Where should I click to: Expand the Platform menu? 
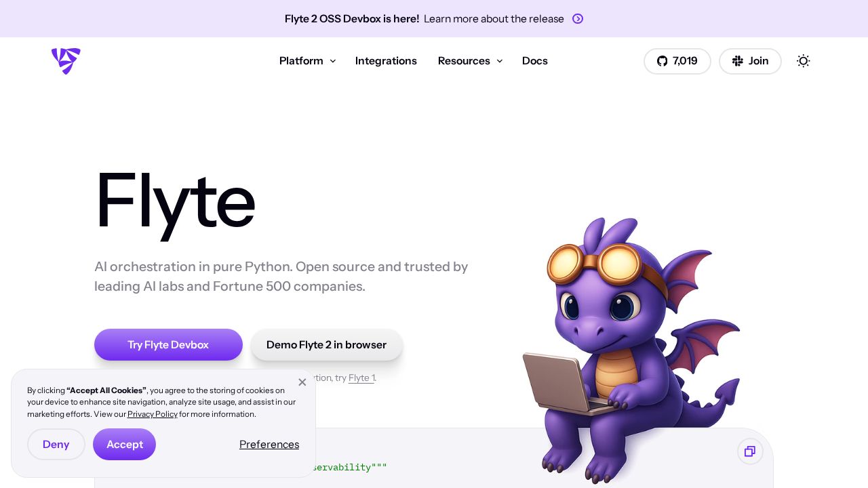tap(308, 61)
